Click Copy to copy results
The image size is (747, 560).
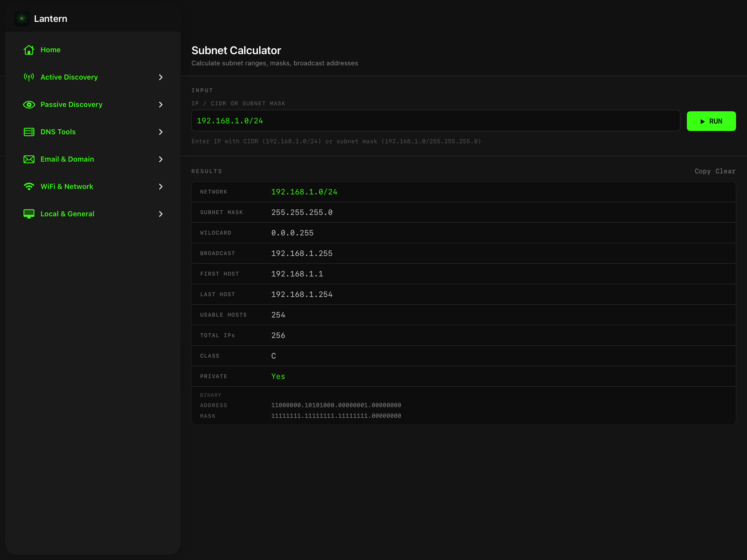[703, 171]
